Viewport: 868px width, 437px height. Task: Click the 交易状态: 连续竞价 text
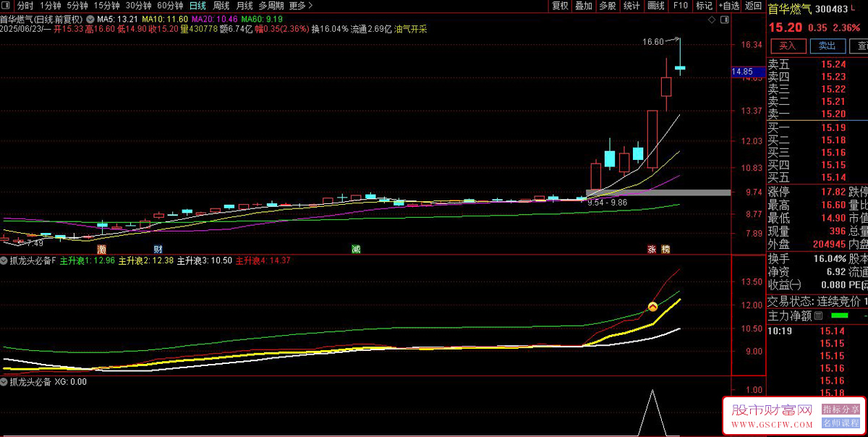tap(814, 301)
